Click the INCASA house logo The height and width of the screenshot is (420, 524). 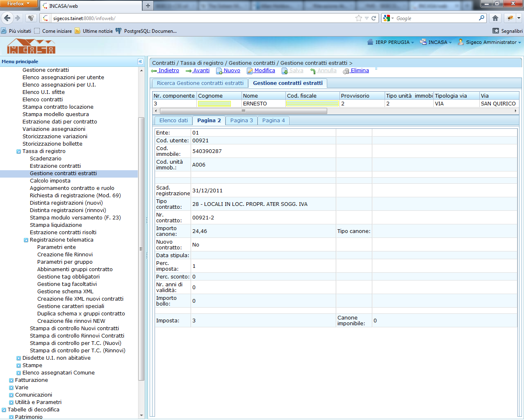pyautogui.click(x=31, y=46)
